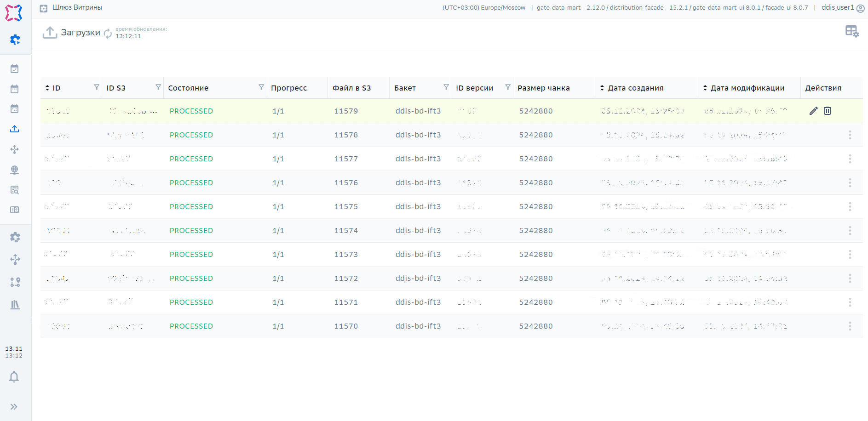
Task: Expand the sidebar with double chevron
Action: (x=14, y=407)
